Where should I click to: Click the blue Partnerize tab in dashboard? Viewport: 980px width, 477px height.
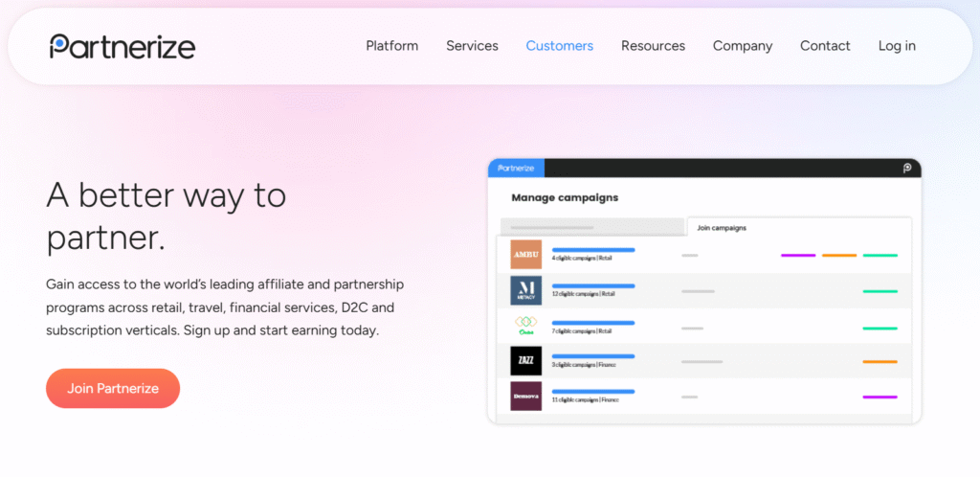pyautogui.click(x=516, y=168)
